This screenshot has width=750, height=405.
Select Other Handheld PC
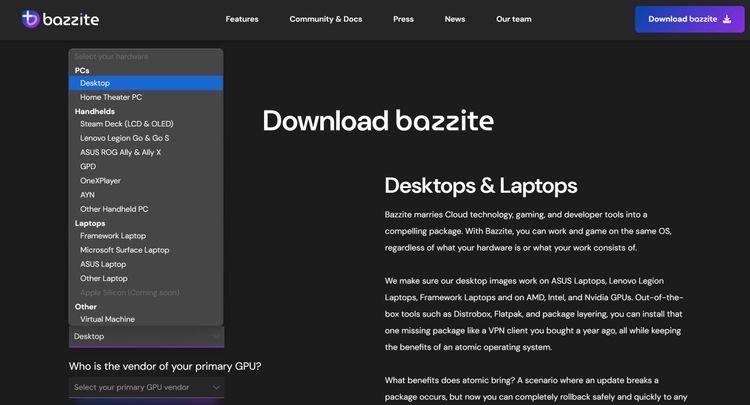(146, 209)
